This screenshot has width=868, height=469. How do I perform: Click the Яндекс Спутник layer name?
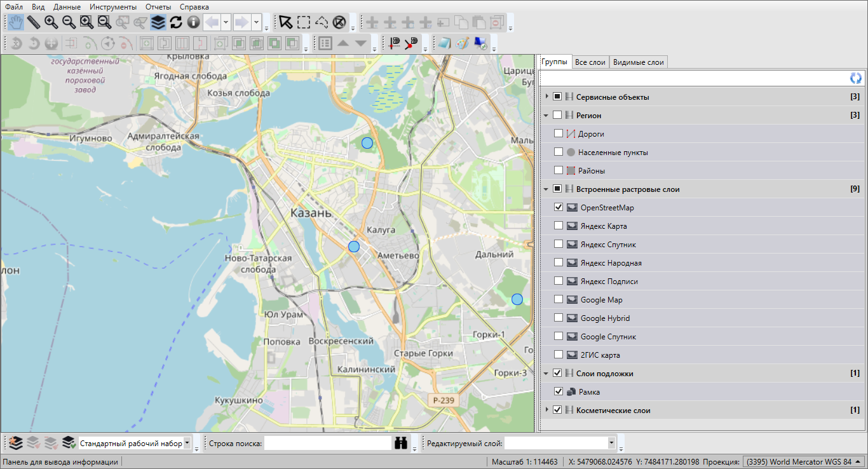608,245
